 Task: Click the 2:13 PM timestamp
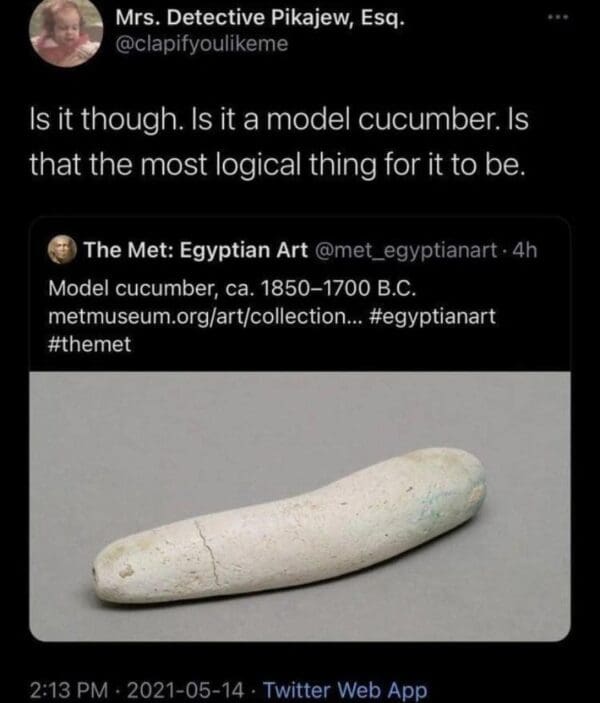coord(69,690)
